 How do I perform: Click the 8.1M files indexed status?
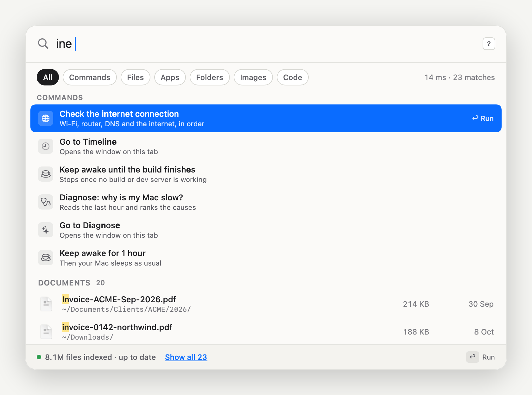coord(100,357)
